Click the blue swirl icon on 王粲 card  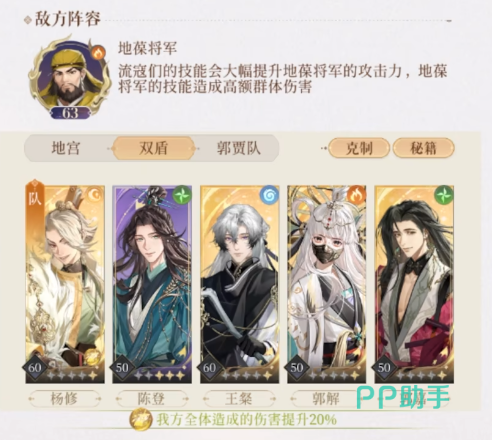coord(269,195)
